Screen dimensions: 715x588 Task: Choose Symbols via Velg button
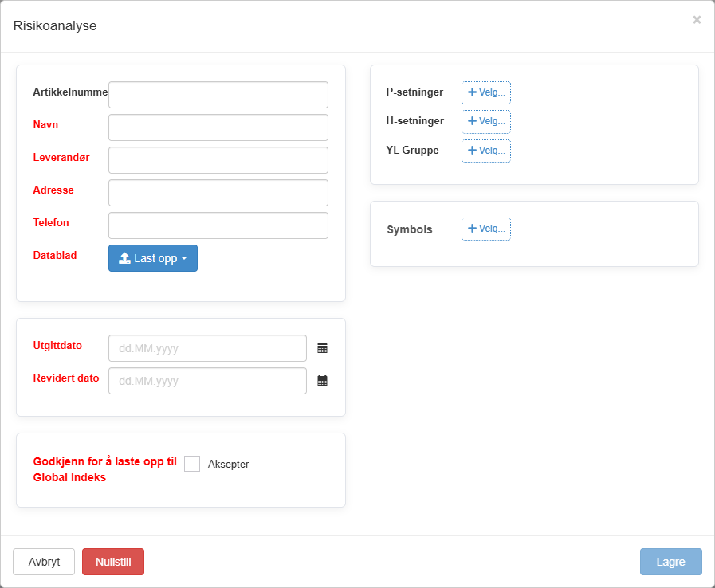(x=486, y=229)
